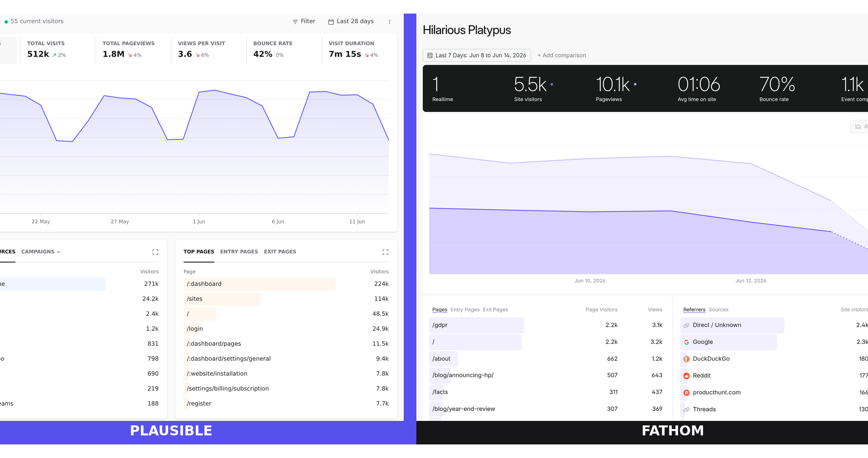Select the Avg time on site stat
The height and width of the screenshot is (458, 868).
coord(698,89)
